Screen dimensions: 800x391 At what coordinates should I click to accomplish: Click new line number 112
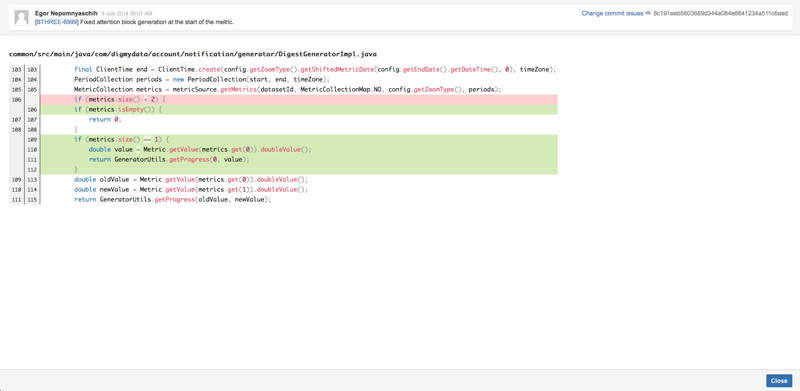32,169
